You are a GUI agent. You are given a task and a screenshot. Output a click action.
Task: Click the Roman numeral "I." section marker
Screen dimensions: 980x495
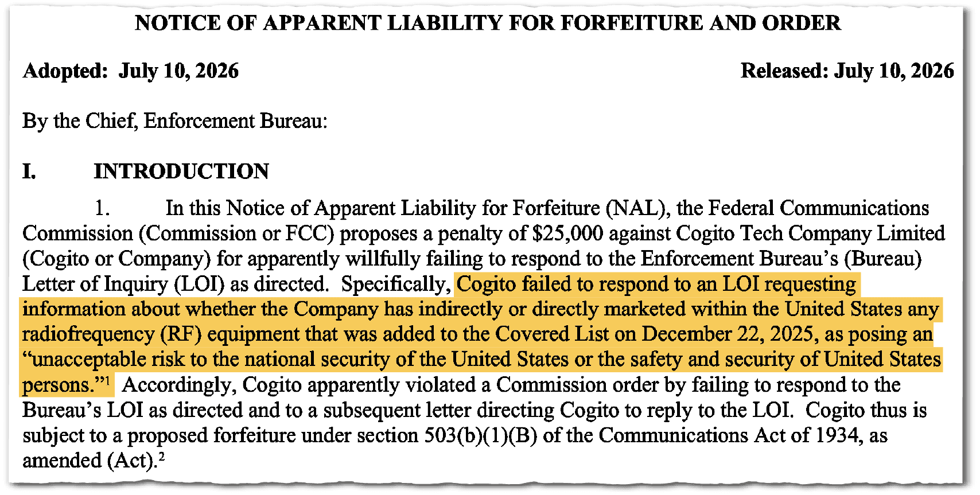[29, 172]
